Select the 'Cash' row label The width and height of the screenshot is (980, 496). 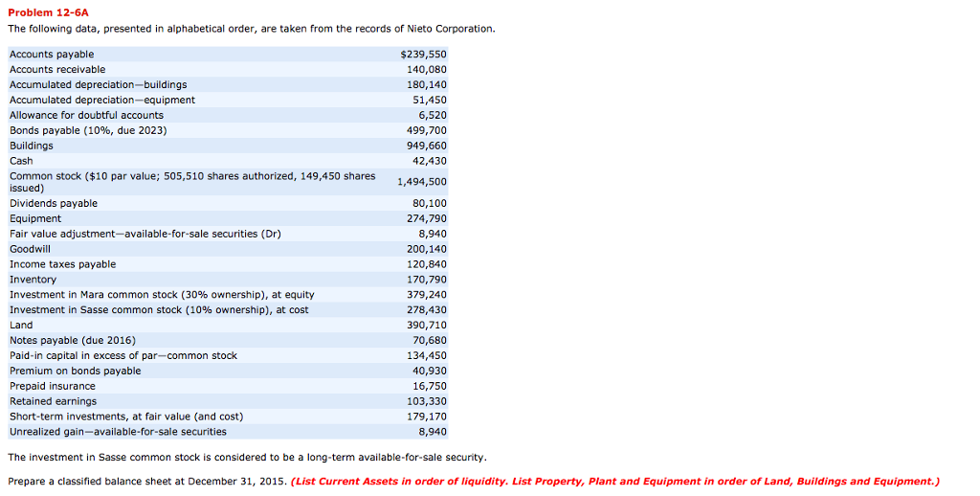[21, 161]
